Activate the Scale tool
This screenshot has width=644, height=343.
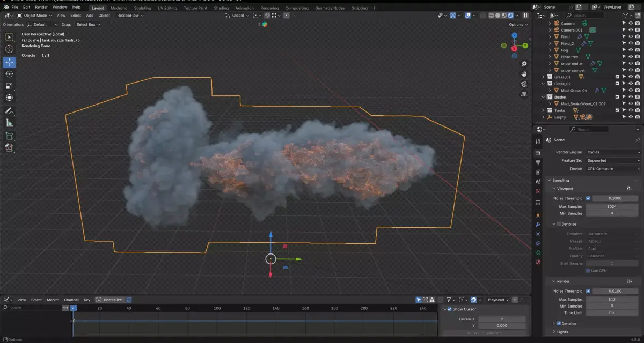click(10, 86)
